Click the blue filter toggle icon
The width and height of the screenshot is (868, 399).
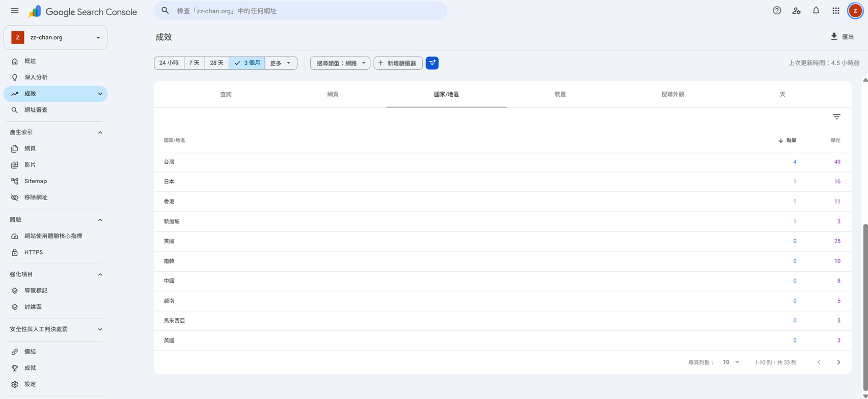coord(432,63)
